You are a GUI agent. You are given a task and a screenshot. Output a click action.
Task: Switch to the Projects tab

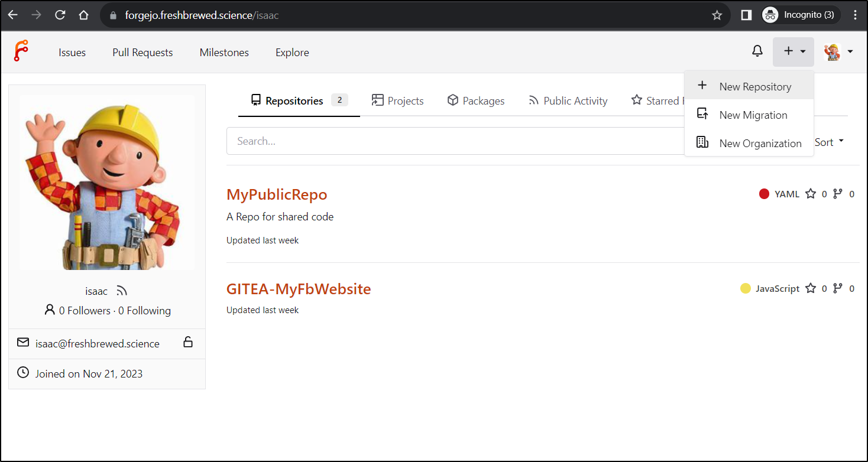point(397,100)
